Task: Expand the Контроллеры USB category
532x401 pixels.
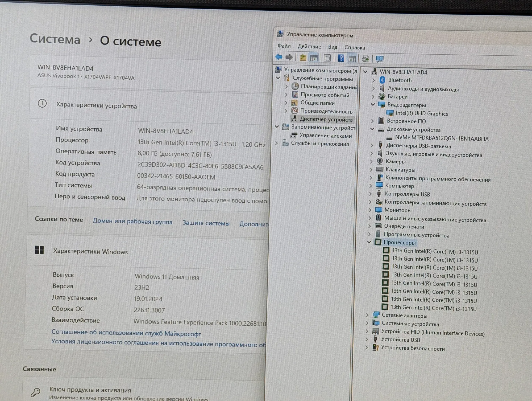Action: 371,194
